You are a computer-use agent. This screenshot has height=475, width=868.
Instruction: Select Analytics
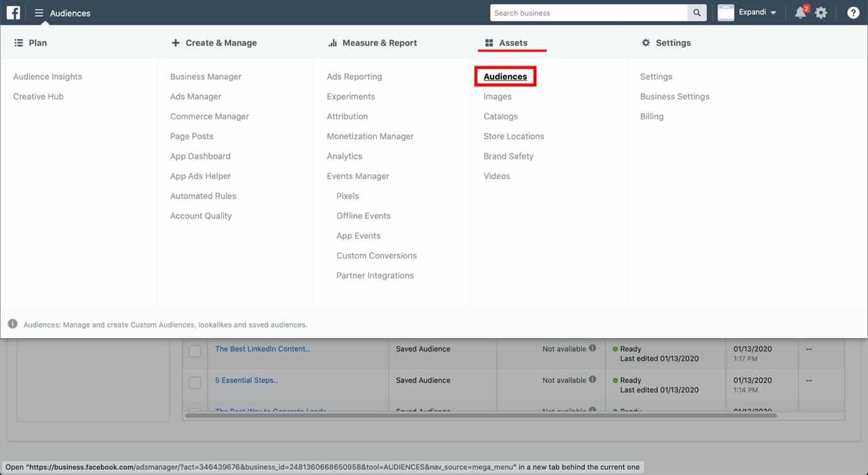(345, 156)
